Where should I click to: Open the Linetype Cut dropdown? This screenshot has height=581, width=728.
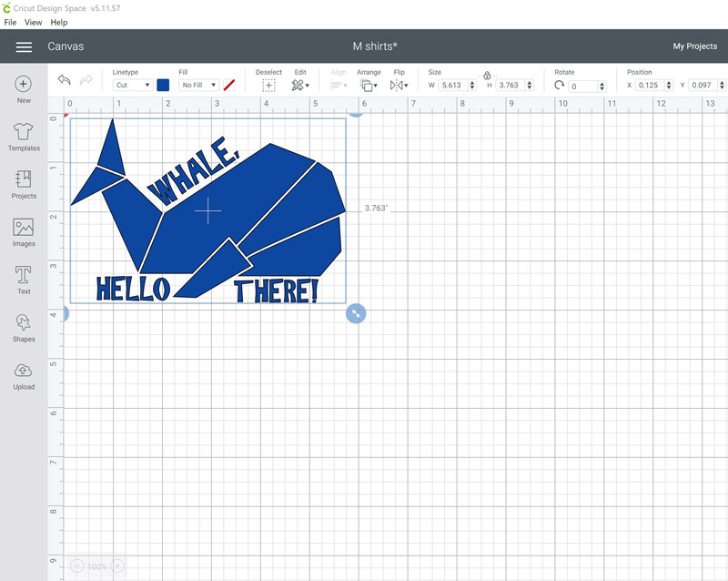(132, 85)
